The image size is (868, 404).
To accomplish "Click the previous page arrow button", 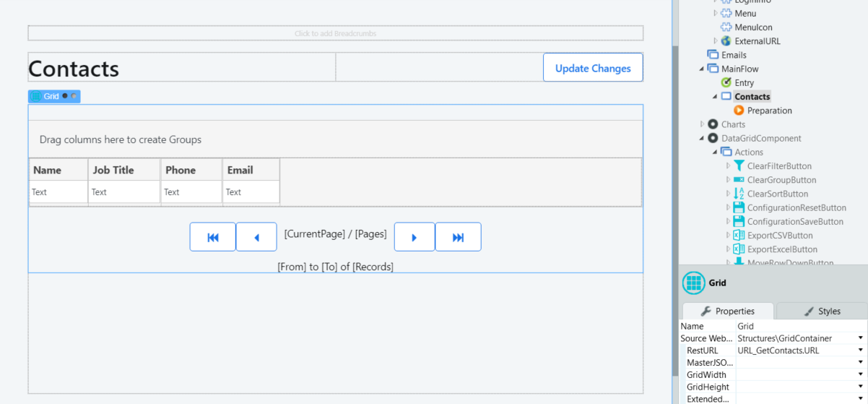I will 256,237.
